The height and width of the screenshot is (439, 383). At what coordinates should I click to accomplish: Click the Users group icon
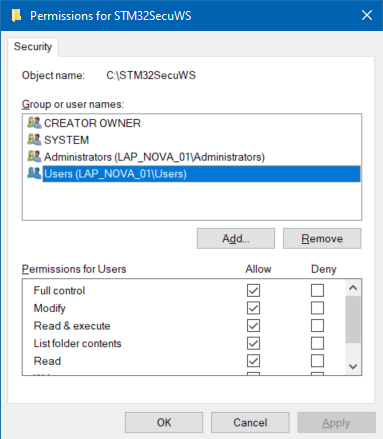(34, 173)
